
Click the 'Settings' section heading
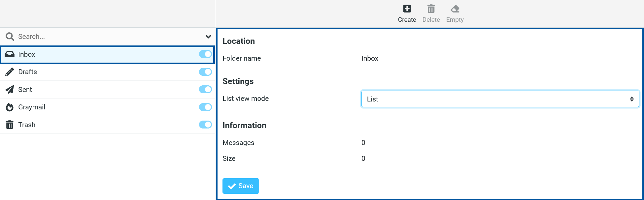coord(238,81)
